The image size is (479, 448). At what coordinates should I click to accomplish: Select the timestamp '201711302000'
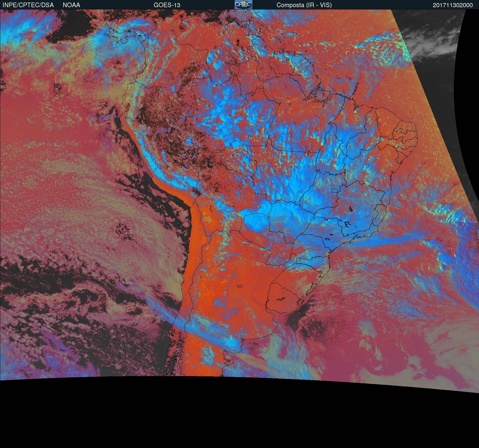[x=453, y=5]
